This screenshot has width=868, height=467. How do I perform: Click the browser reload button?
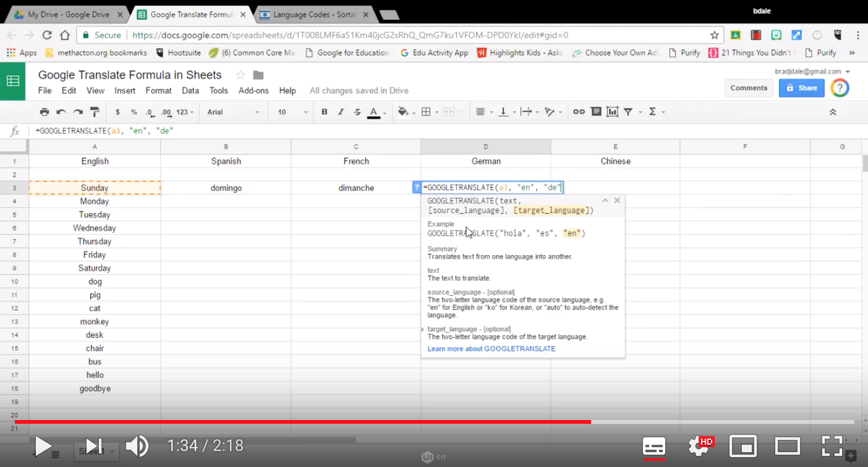(x=47, y=35)
